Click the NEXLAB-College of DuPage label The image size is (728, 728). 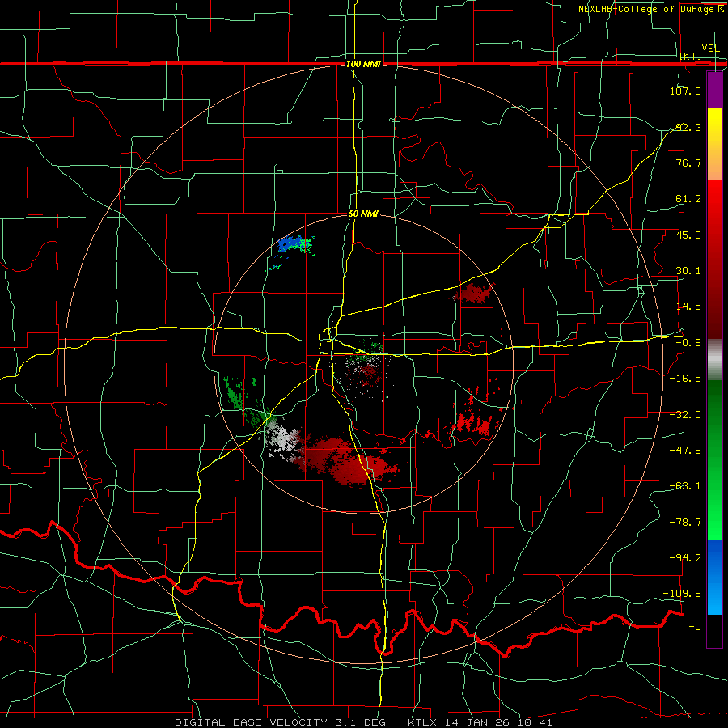click(648, 9)
